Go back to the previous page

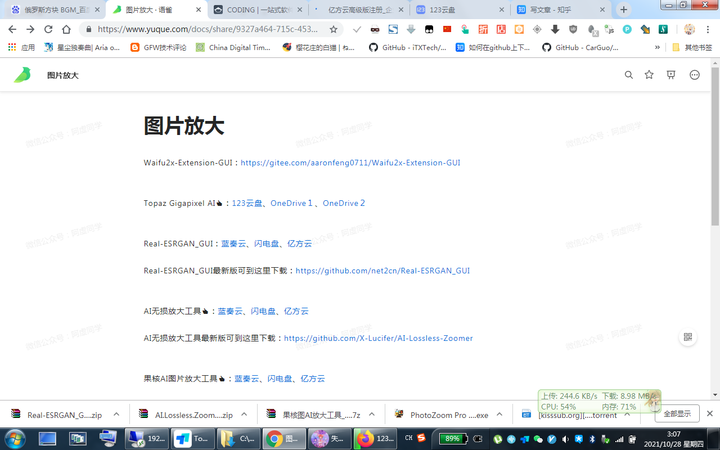point(12,29)
